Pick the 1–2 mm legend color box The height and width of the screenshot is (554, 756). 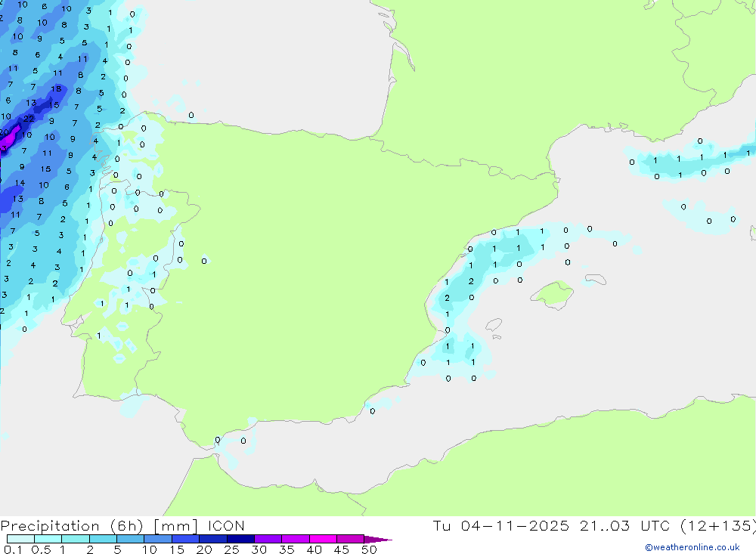tap(76, 539)
